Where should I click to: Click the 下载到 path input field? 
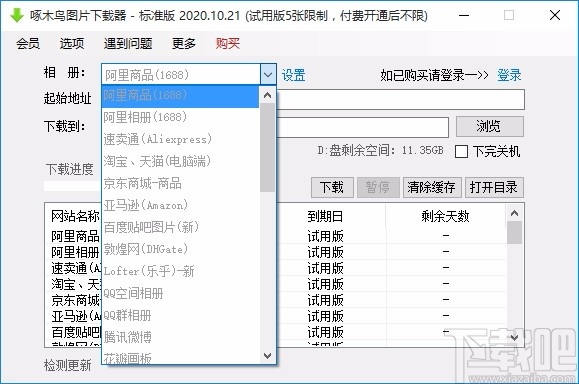(363, 127)
